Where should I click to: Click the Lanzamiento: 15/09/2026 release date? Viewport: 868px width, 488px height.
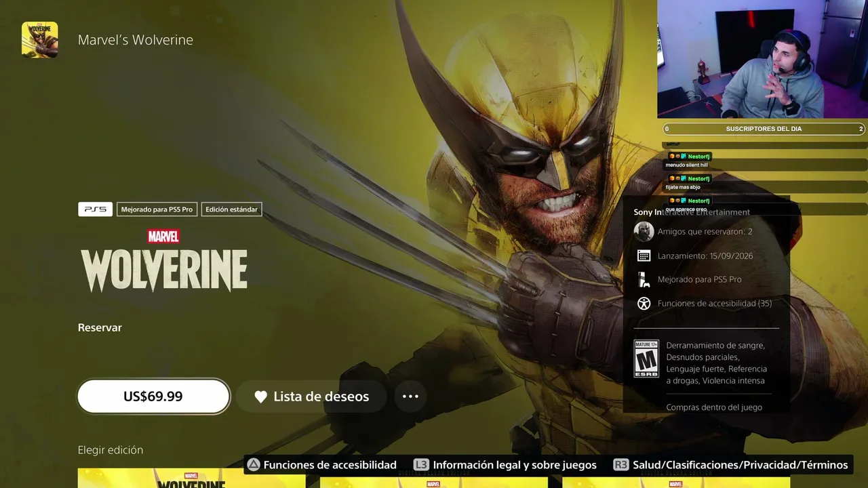[x=705, y=256]
